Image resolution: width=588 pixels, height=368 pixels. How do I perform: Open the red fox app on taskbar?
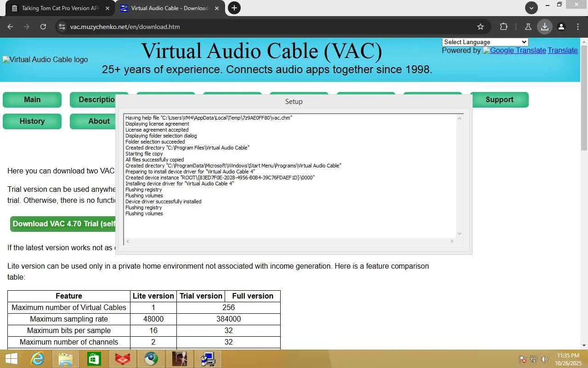pyautogui.click(x=123, y=359)
